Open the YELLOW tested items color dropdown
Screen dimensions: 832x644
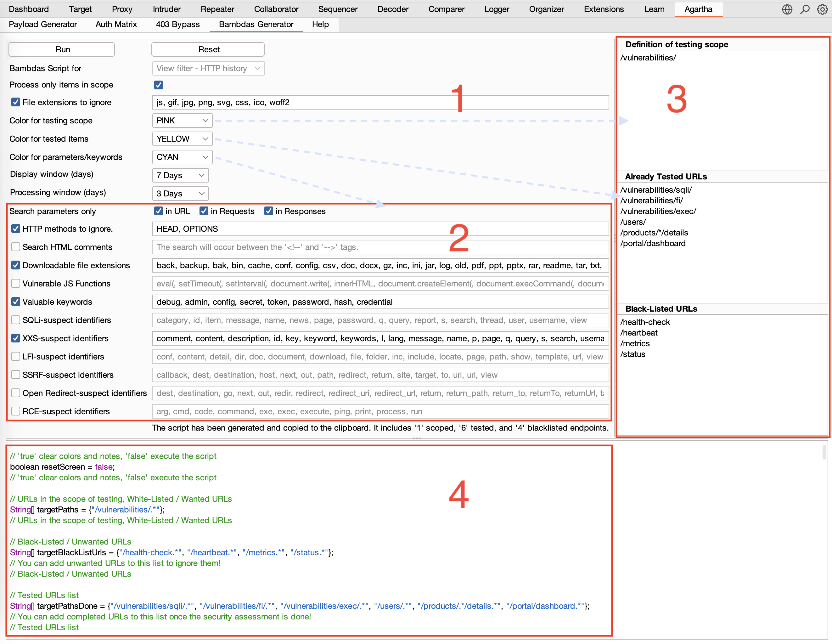click(x=182, y=139)
